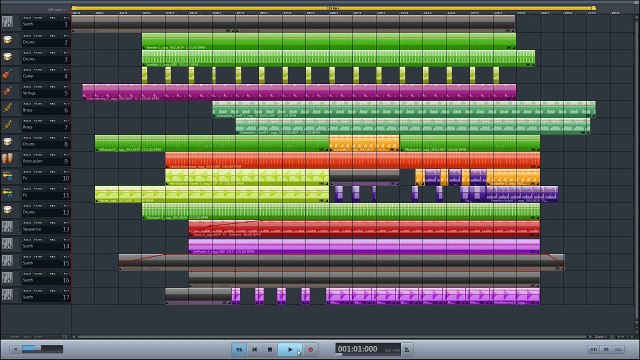Viewport: 640px width, 360px height.
Task: Click the Guitar track 4 instrument icon
Action: 7,73
